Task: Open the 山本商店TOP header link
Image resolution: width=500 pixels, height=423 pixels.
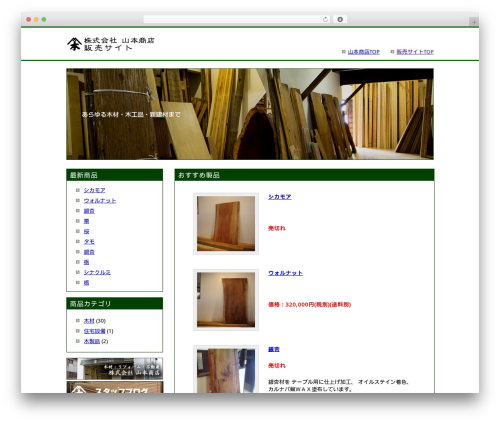Action: [x=364, y=52]
